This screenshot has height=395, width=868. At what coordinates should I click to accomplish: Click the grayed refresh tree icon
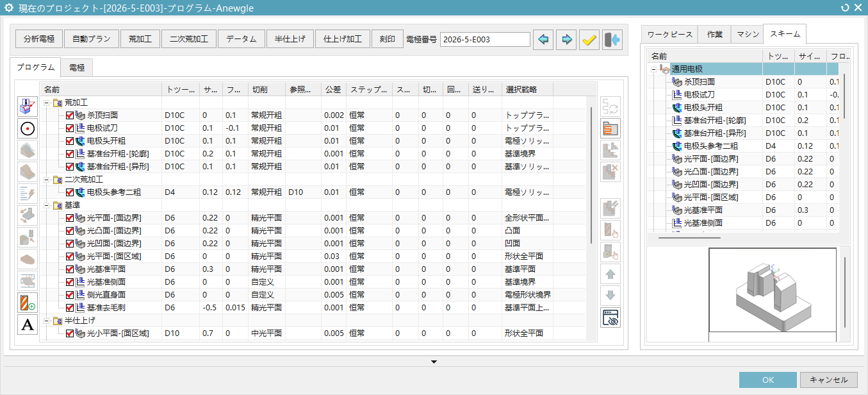pyautogui.click(x=610, y=106)
